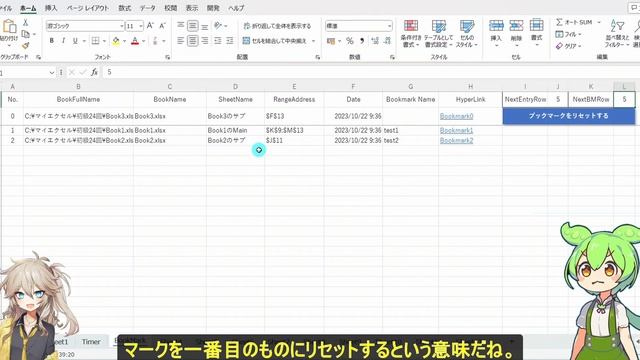Open the font name combo box

85,26
